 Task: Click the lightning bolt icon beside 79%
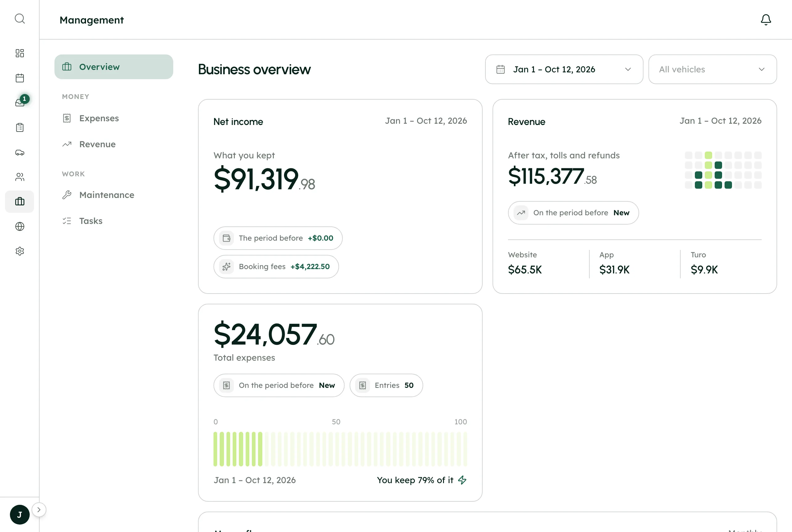[462, 480]
